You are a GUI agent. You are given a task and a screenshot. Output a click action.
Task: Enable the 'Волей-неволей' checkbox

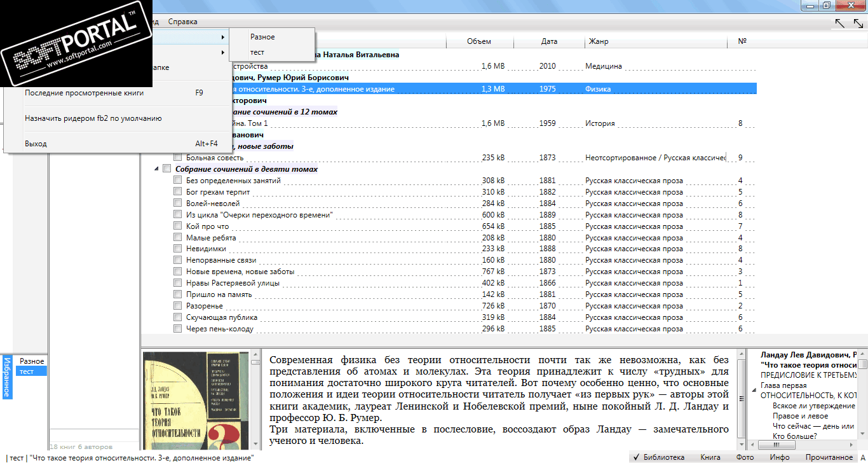(178, 204)
